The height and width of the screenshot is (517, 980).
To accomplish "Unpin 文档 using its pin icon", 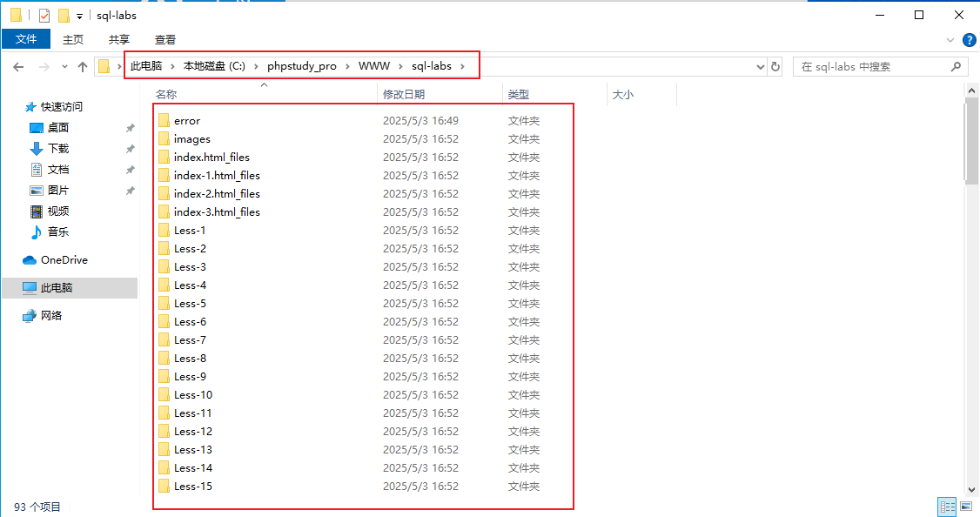I will pyautogui.click(x=130, y=170).
